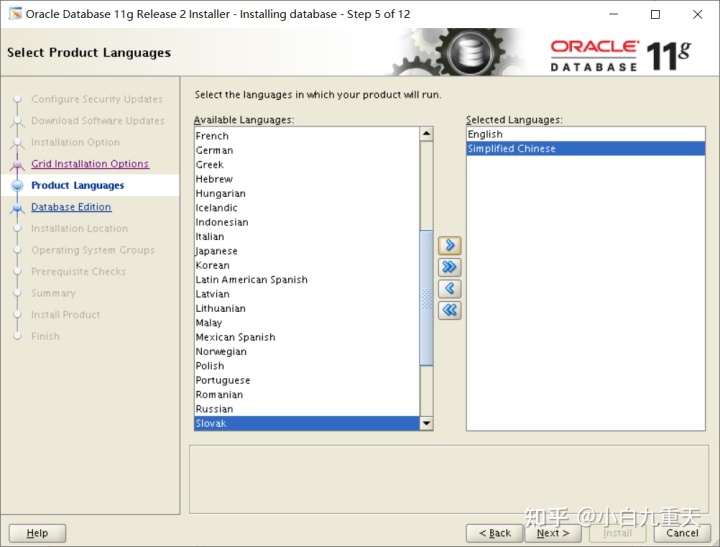Select Romanian in Available Languages
The height and width of the screenshot is (547, 720).
(x=307, y=395)
